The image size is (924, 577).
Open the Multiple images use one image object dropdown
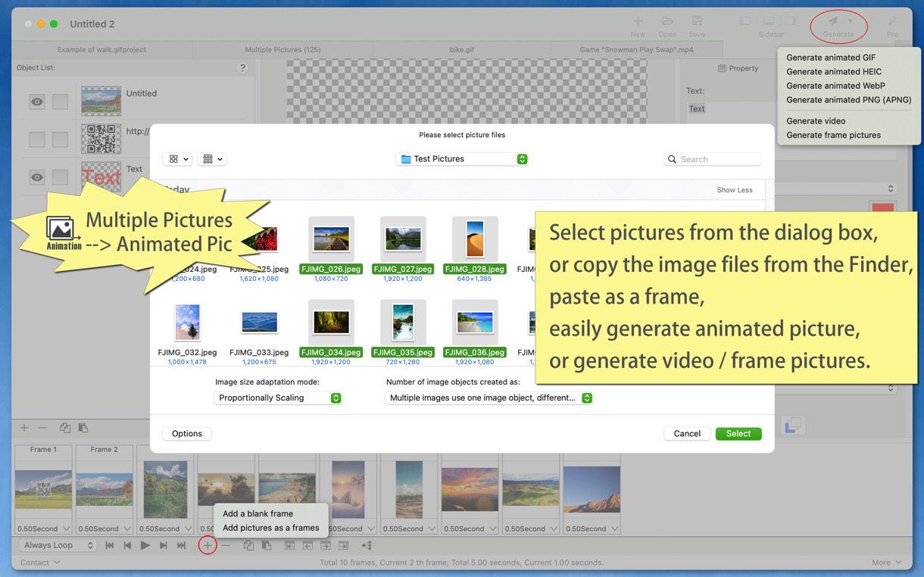click(x=489, y=398)
